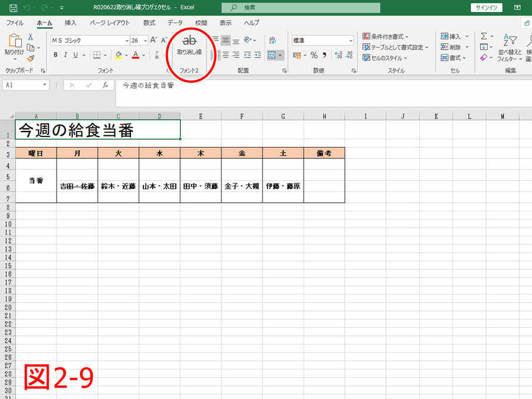Open the 校閲 review tab
This screenshot has width=532, height=399.
(201, 22)
